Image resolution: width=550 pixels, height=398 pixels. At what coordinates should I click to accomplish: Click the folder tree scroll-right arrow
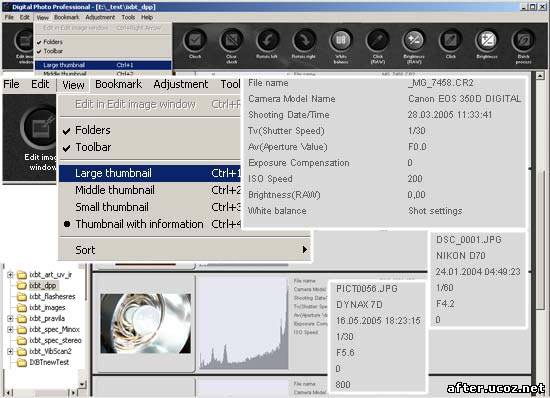click(73, 393)
